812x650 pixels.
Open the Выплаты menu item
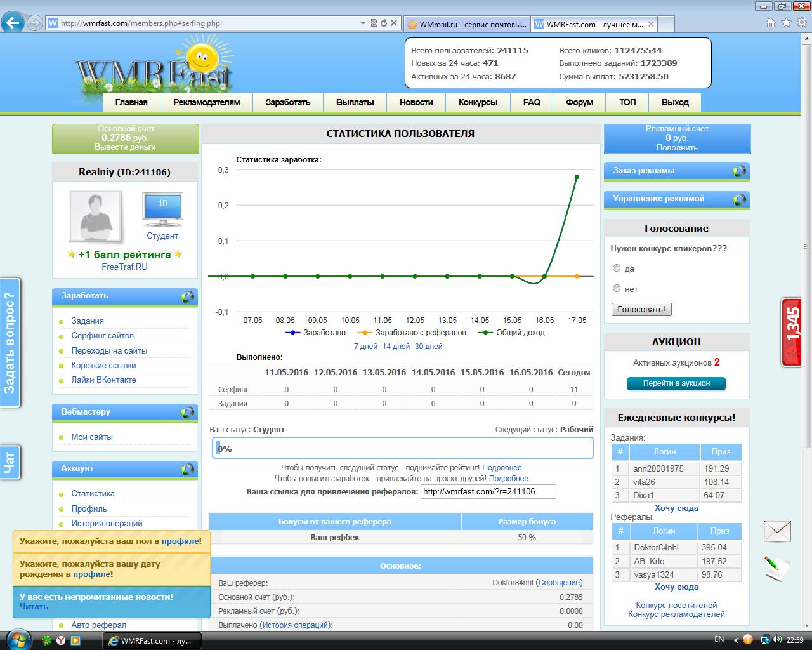[x=355, y=102]
